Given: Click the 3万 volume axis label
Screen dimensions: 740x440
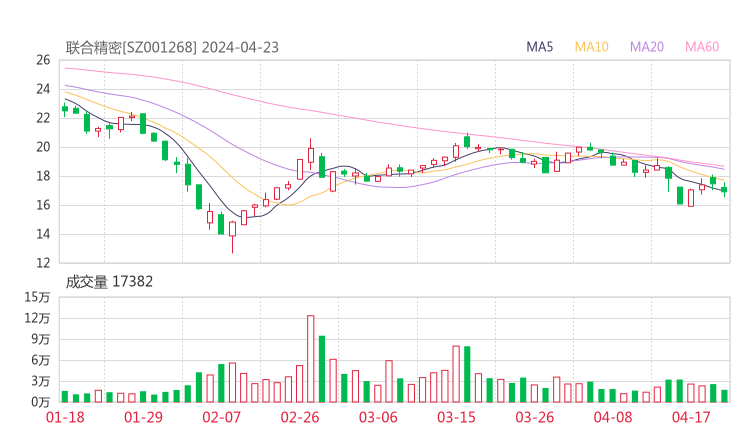Looking at the screenshot, I should click(x=41, y=381).
